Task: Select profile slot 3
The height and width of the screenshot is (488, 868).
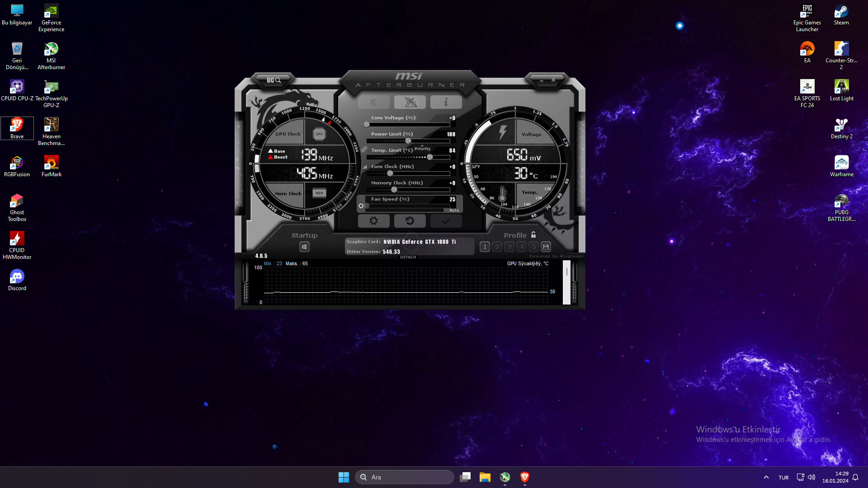Action: pos(509,247)
